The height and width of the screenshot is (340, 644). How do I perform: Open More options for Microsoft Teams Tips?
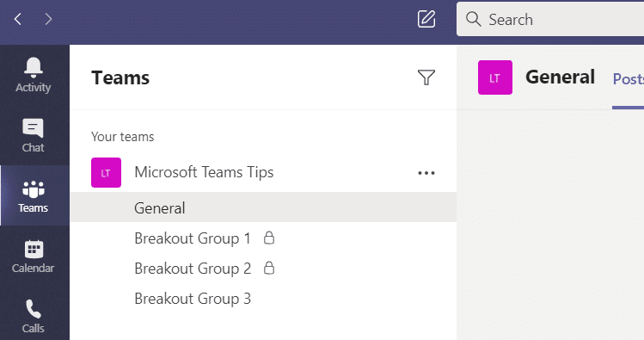(x=426, y=173)
